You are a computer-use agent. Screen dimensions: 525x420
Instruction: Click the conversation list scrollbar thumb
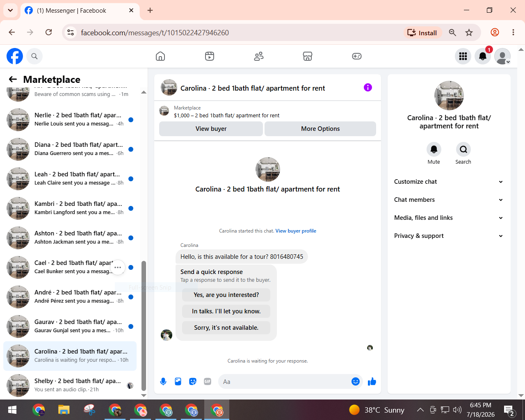[x=144, y=326]
